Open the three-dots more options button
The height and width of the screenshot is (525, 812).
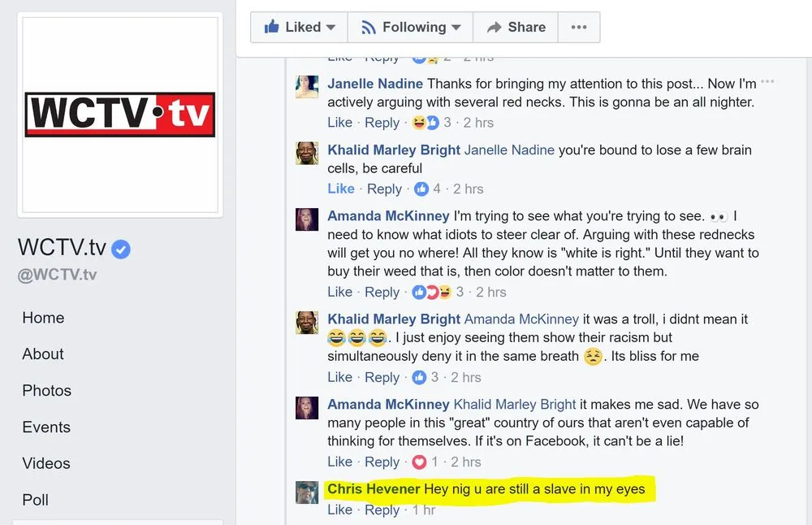point(579,27)
